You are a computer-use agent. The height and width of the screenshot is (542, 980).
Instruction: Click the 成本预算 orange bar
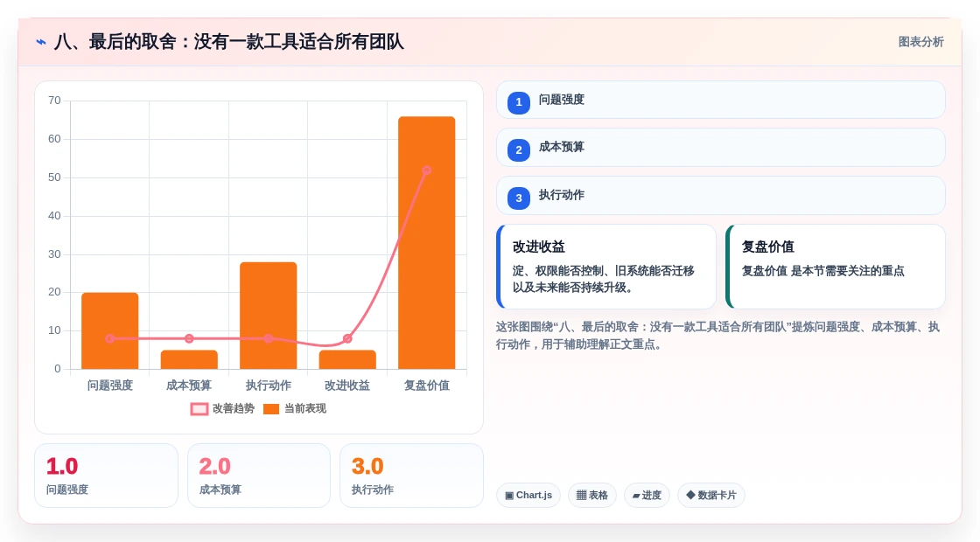tap(189, 359)
